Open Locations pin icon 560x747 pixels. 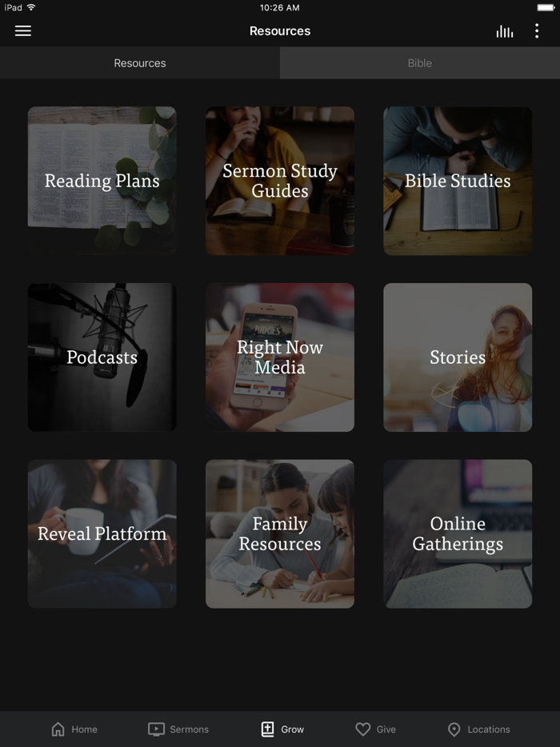click(x=454, y=729)
